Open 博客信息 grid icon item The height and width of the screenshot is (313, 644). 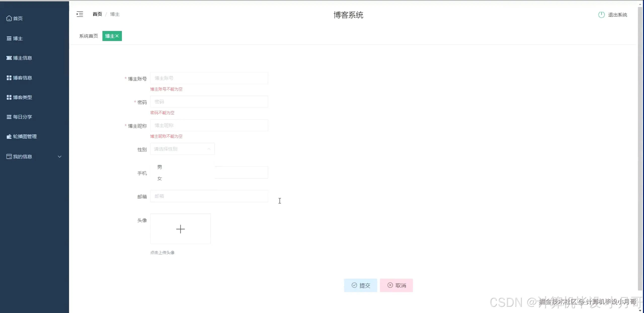point(9,78)
